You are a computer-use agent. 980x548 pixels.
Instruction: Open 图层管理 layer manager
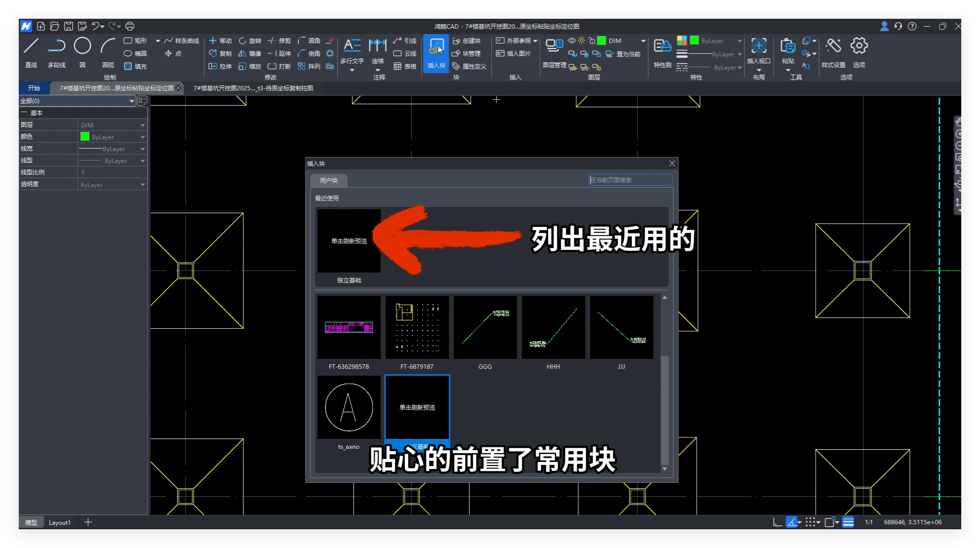click(x=554, y=46)
